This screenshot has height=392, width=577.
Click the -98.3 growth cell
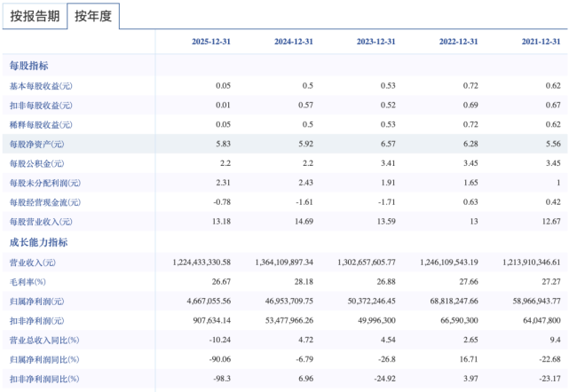click(222, 379)
